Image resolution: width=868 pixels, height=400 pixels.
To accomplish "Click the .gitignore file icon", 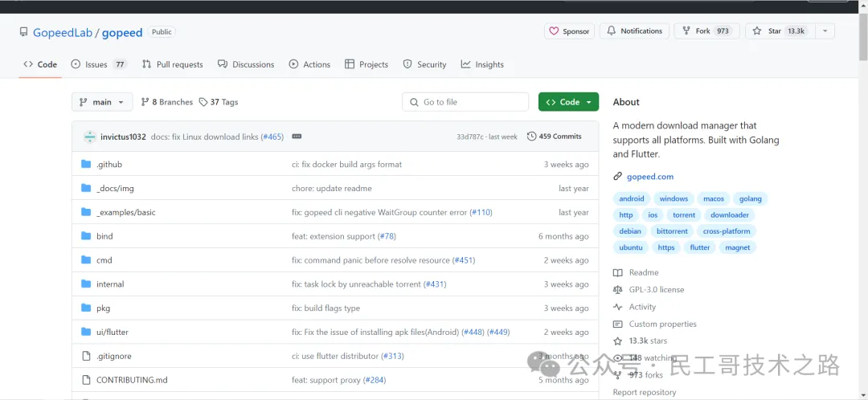I will click(x=86, y=356).
